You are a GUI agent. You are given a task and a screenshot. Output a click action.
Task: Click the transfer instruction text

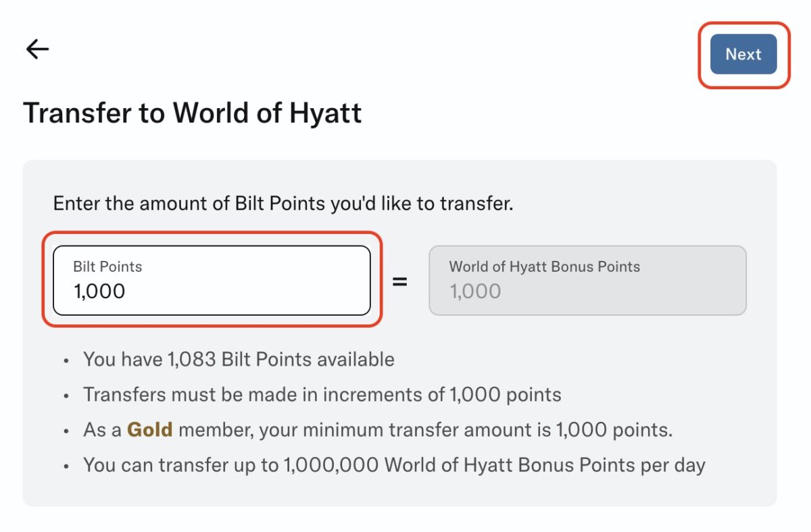pyautogui.click(x=282, y=203)
